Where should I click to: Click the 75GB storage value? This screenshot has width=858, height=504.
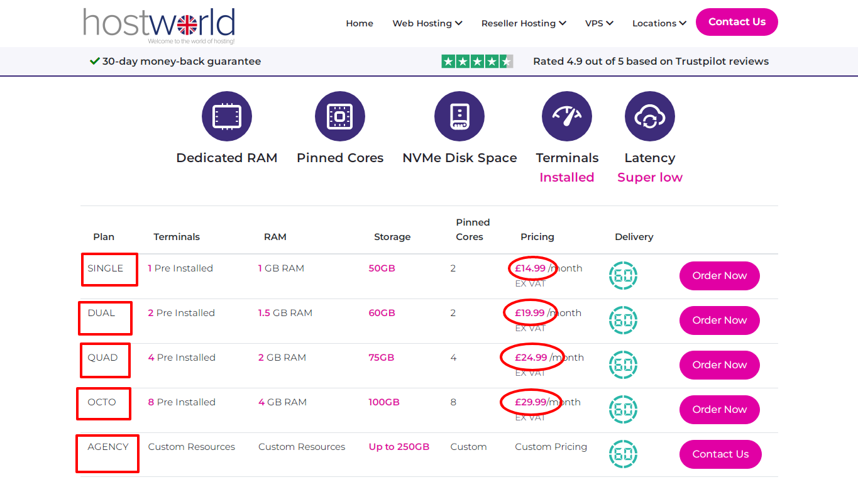(x=381, y=358)
